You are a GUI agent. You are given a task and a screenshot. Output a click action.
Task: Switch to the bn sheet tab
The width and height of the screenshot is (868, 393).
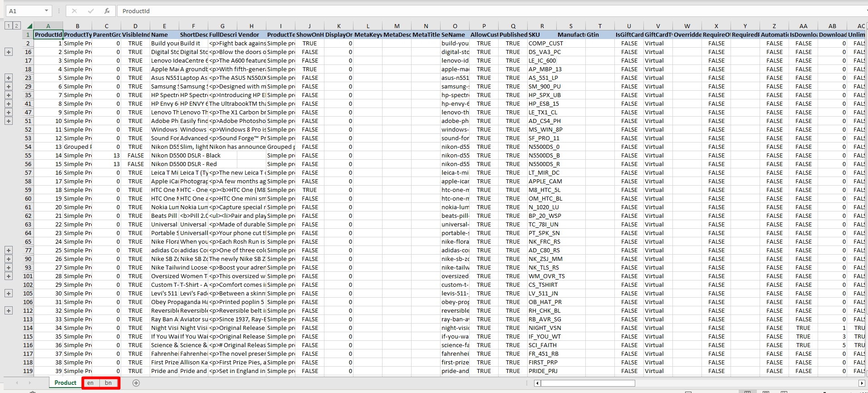pyautogui.click(x=108, y=383)
